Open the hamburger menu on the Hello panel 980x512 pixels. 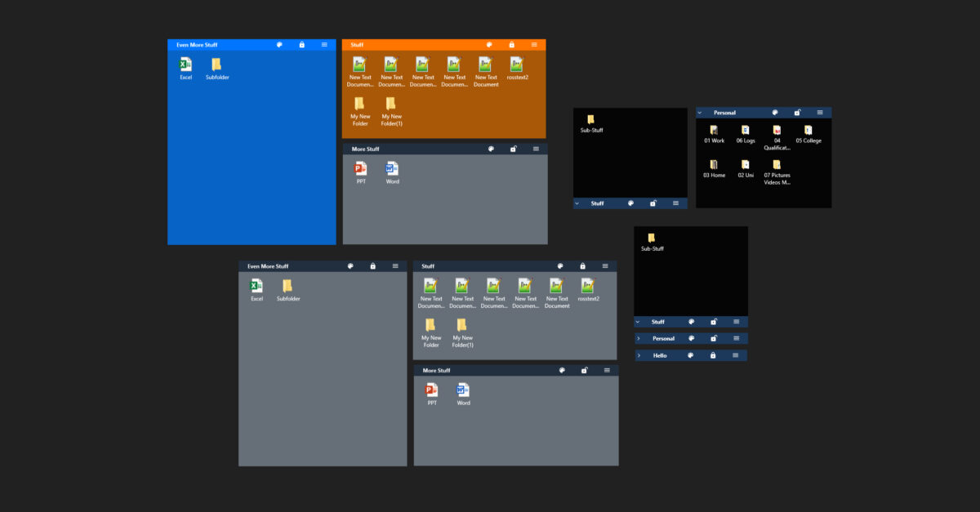tap(736, 356)
